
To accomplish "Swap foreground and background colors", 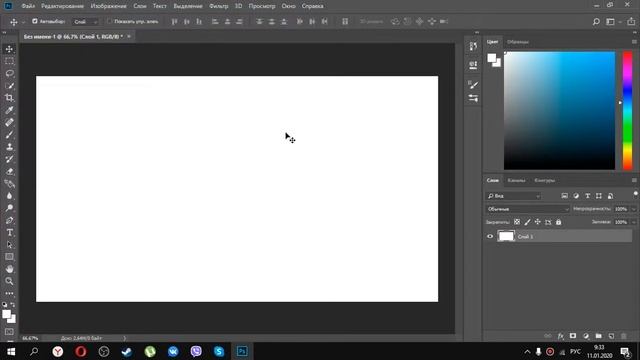I will 13,304.
